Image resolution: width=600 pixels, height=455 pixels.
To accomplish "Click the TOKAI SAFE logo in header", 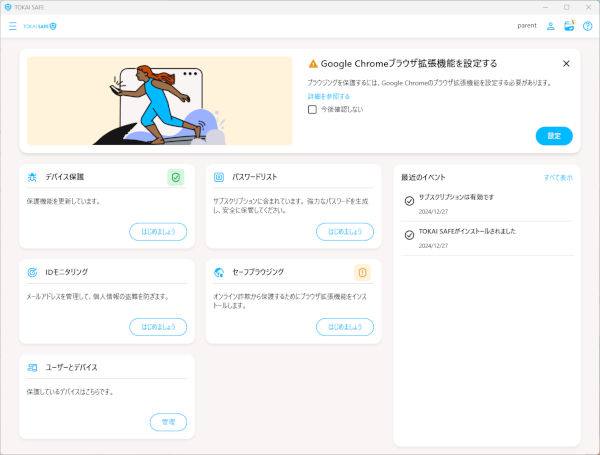I will pyautogui.click(x=40, y=26).
